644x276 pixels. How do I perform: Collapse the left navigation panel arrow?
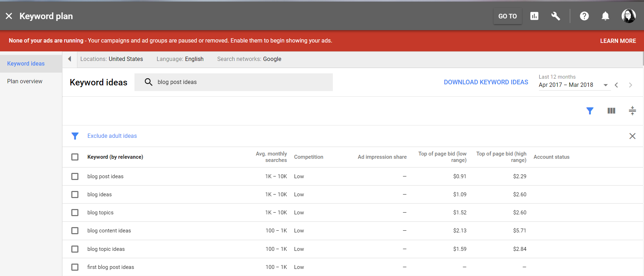pos(70,59)
